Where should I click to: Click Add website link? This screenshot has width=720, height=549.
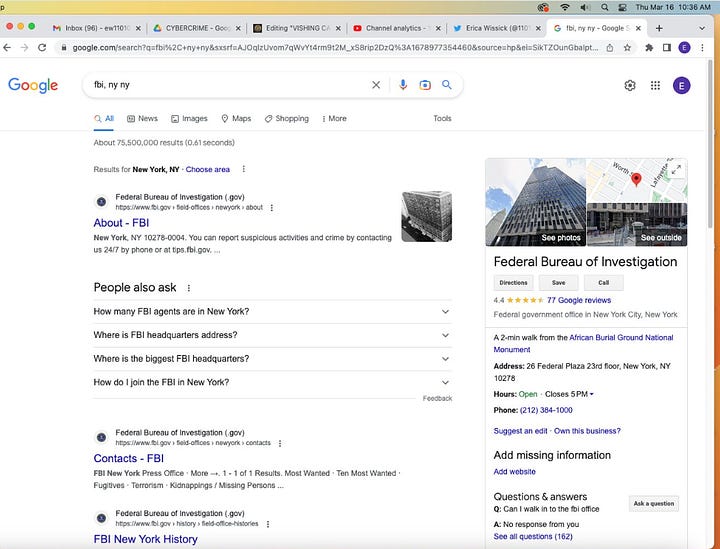[x=514, y=472]
